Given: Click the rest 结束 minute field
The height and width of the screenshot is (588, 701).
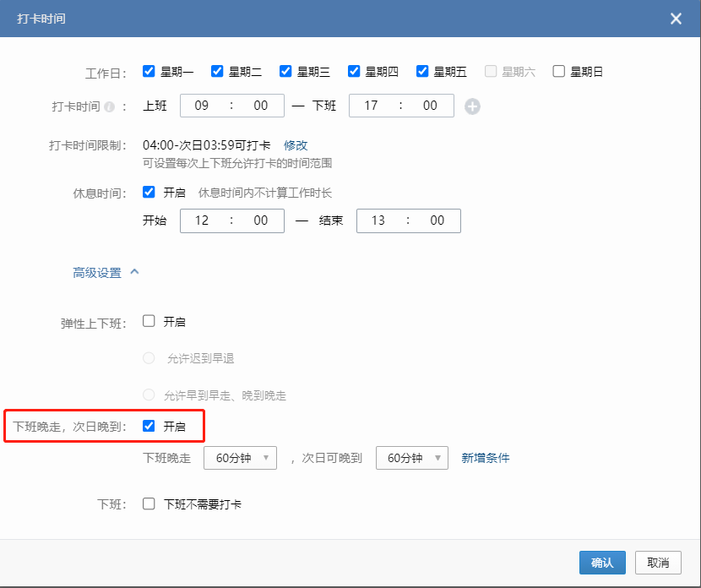Looking at the screenshot, I should (437, 220).
